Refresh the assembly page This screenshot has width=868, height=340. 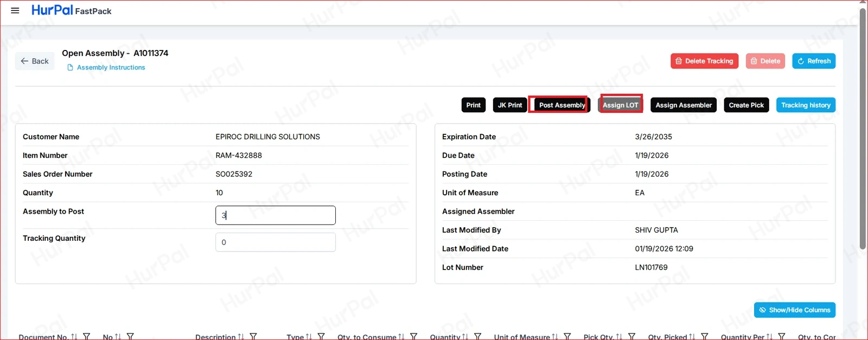(814, 61)
